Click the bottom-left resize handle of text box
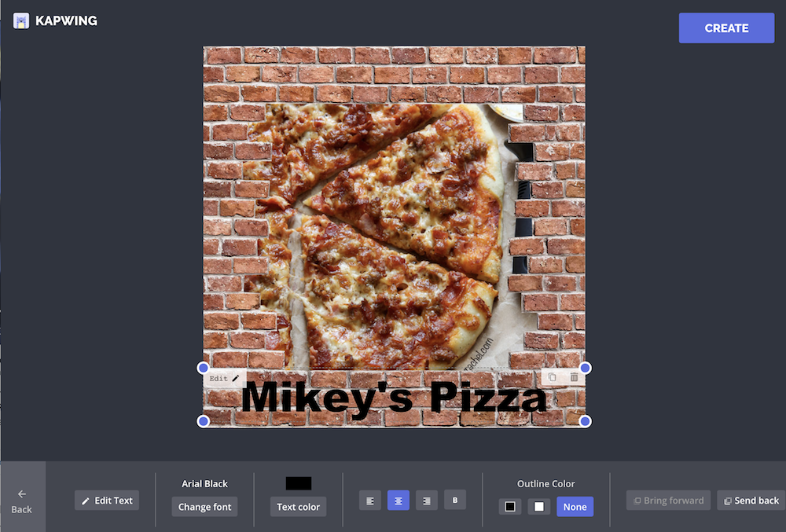This screenshot has height=532, width=786. click(203, 421)
